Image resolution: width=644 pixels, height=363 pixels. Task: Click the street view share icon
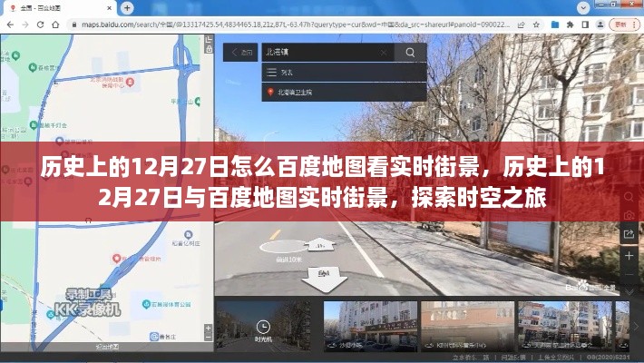point(629,234)
